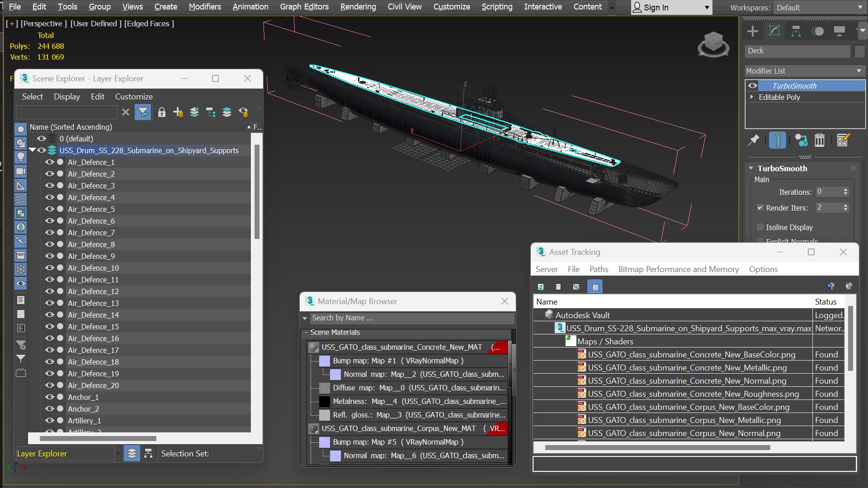Open the Modify tab in command panel

click(774, 31)
